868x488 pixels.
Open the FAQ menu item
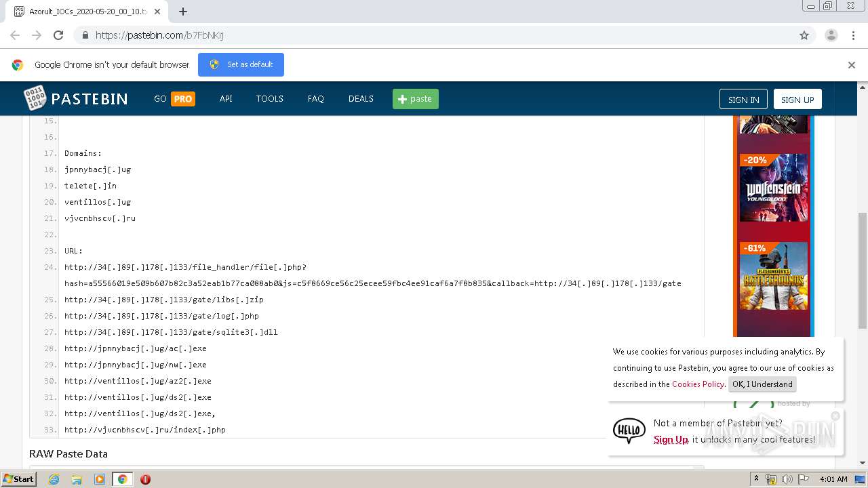coord(315,99)
